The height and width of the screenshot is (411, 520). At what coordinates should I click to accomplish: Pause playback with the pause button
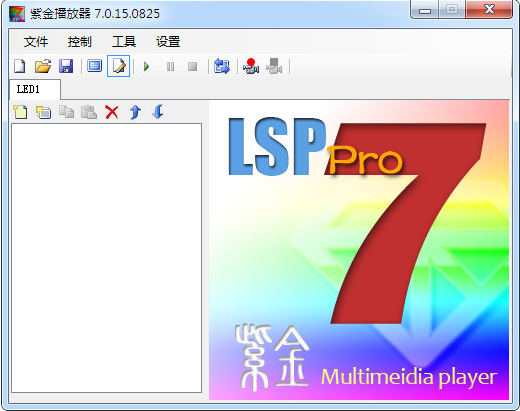coord(170,67)
